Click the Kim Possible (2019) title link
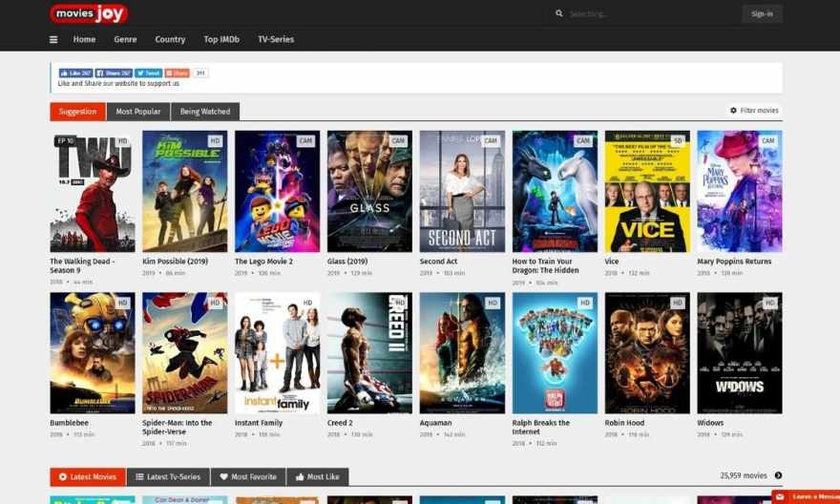Screen dimensions: 840x504 click(x=176, y=262)
